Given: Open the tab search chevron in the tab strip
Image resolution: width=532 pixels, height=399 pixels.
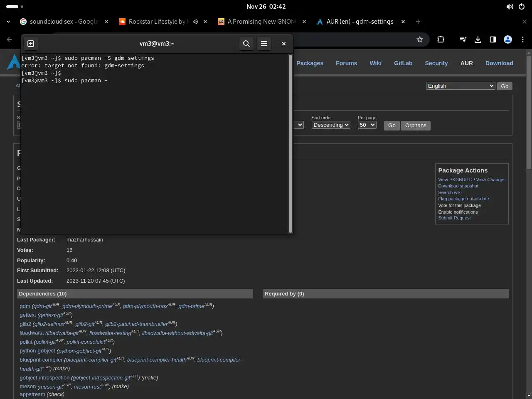Looking at the screenshot, I should 8,22.
